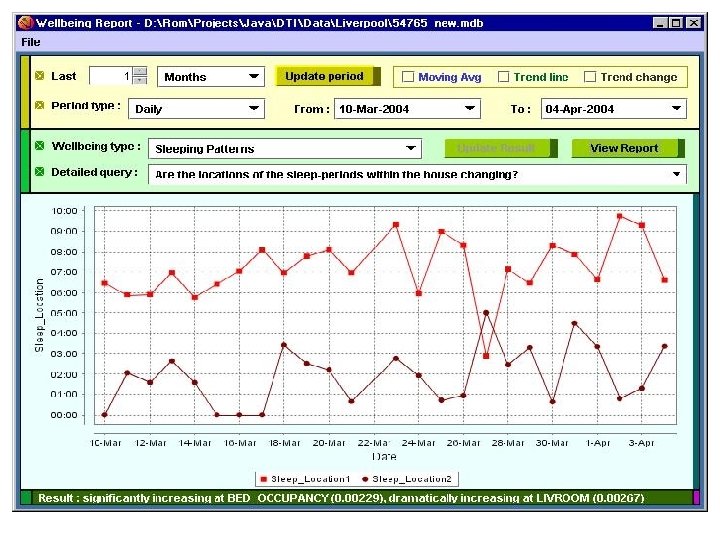Viewport: 720px width, 540px height.
Task: Close the Wellbeing Report window
Action: click(693, 22)
